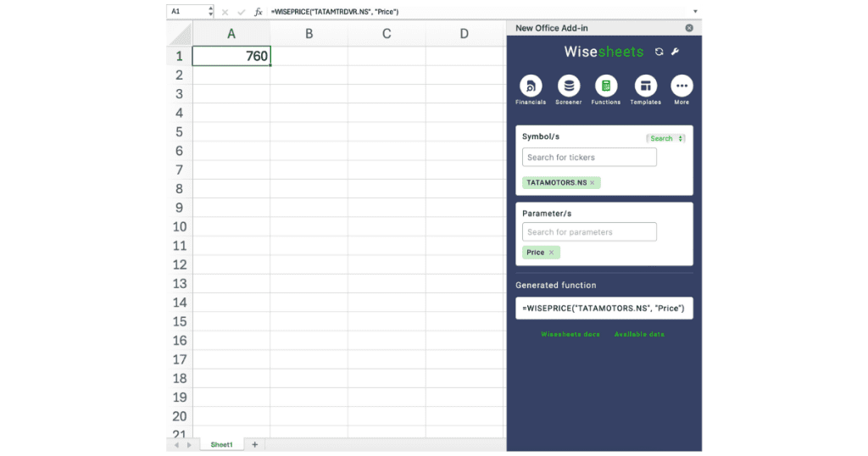Screen dimensions: 868x456
Task: Open the Templates icon
Action: pyautogui.click(x=644, y=86)
